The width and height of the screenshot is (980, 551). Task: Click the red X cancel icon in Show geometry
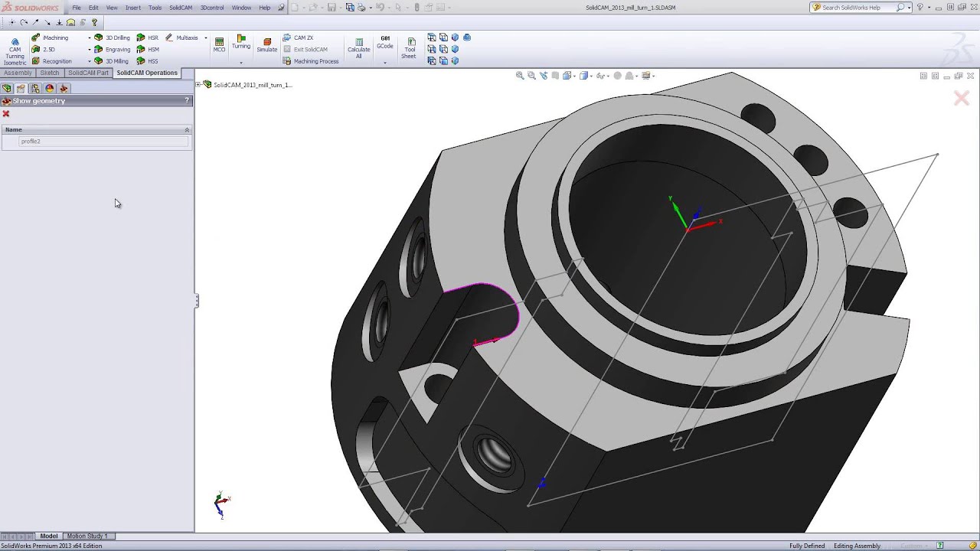(x=6, y=114)
